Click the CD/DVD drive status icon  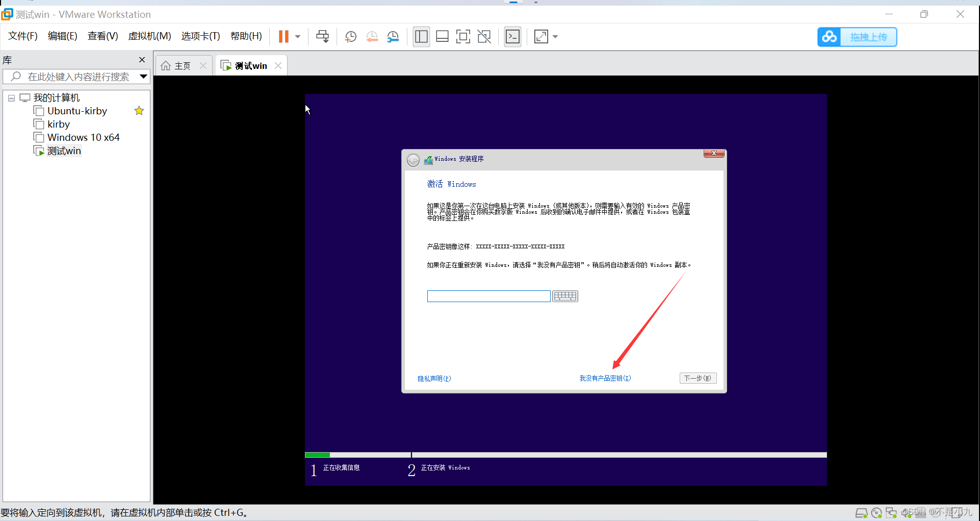(x=876, y=513)
